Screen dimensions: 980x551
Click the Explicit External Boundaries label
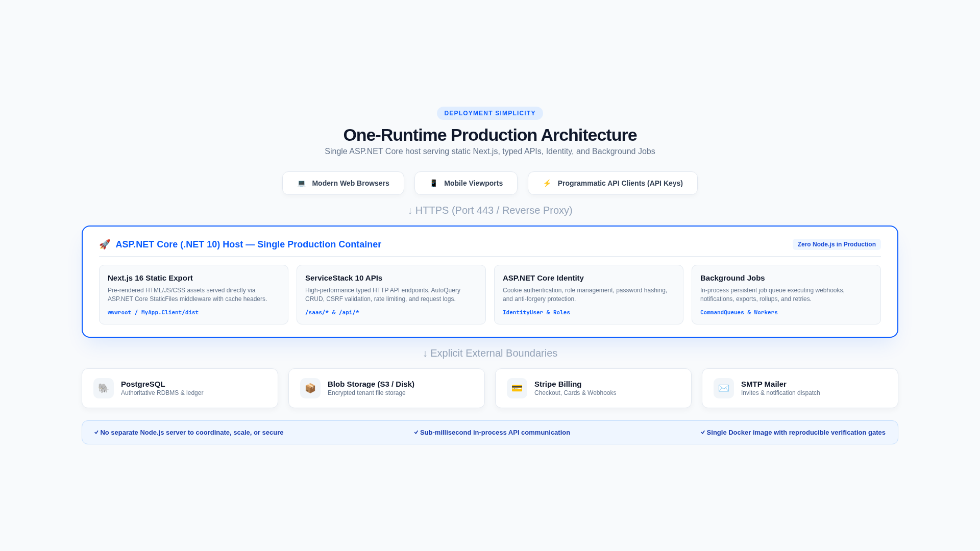click(490, 353)
